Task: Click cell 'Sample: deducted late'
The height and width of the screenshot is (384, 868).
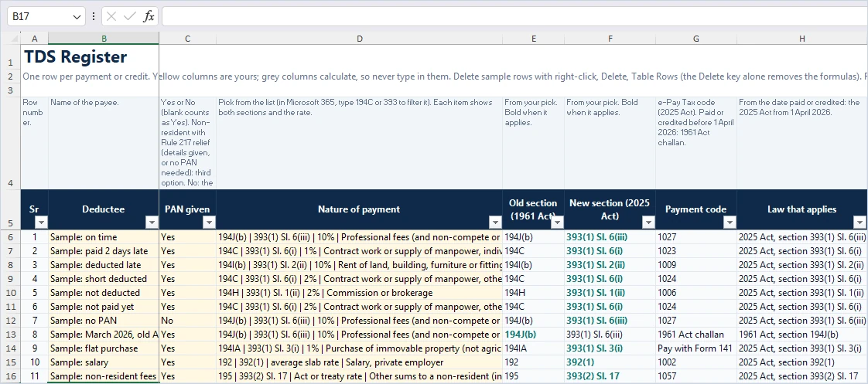Action: (104, 265)
